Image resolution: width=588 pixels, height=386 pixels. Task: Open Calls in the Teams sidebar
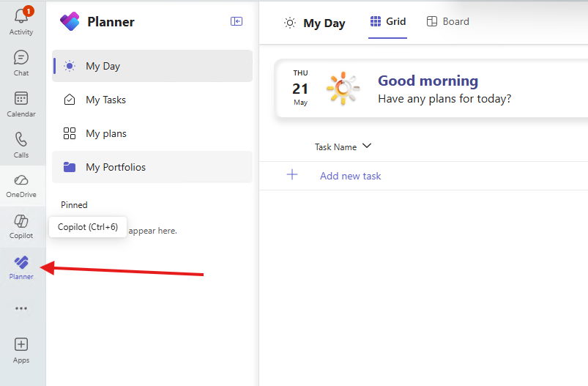(x=21, y=145)
